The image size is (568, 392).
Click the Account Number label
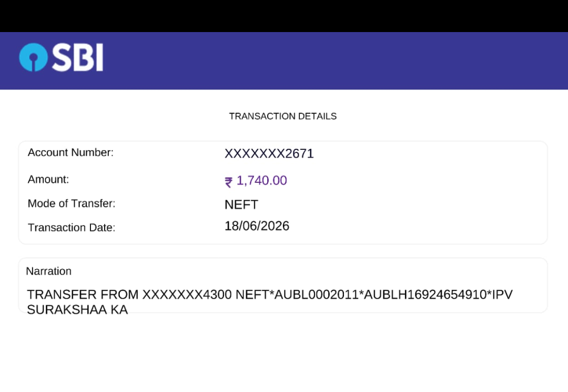(x=70, y=152)
